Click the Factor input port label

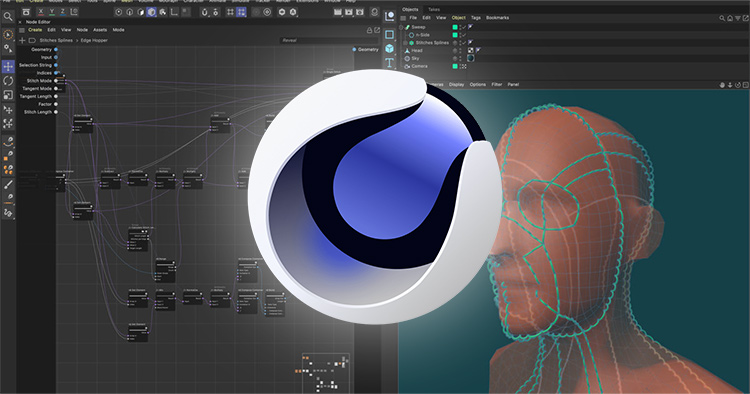click(45, 104)
